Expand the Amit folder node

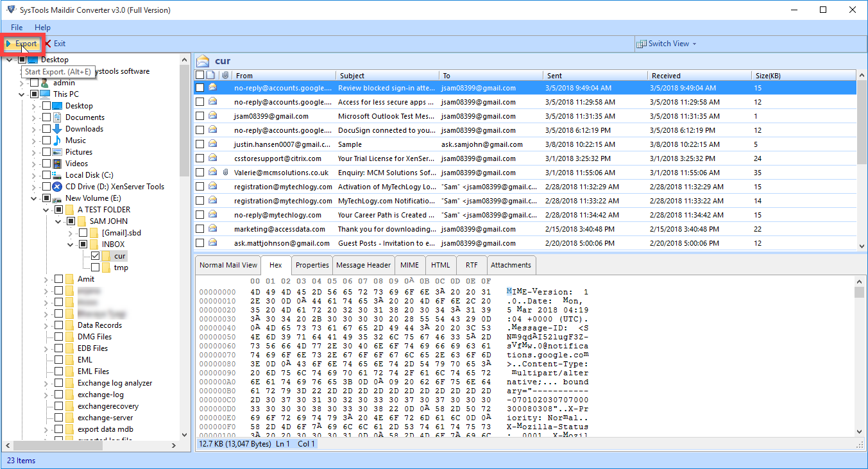pos(46,278)
